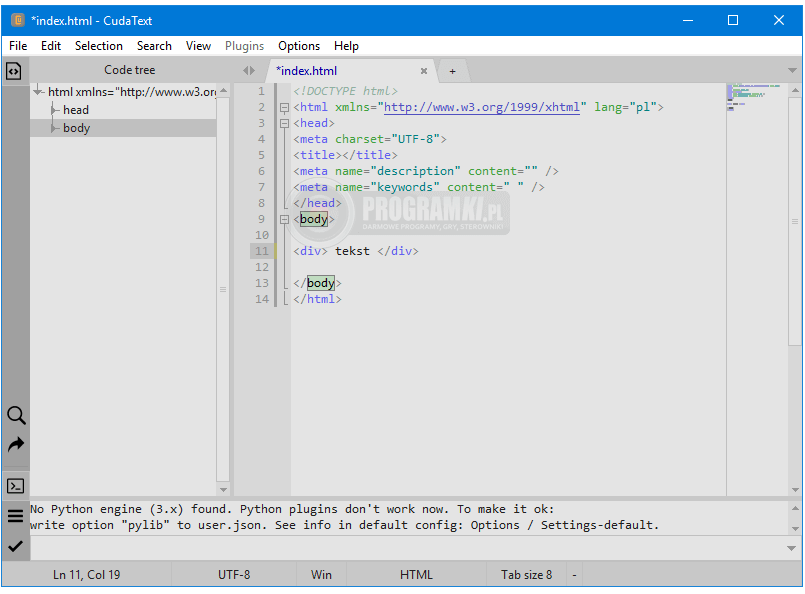Click the right arrow of the sidebar tab switcher
805x594 pixels.
click(252, 70)
